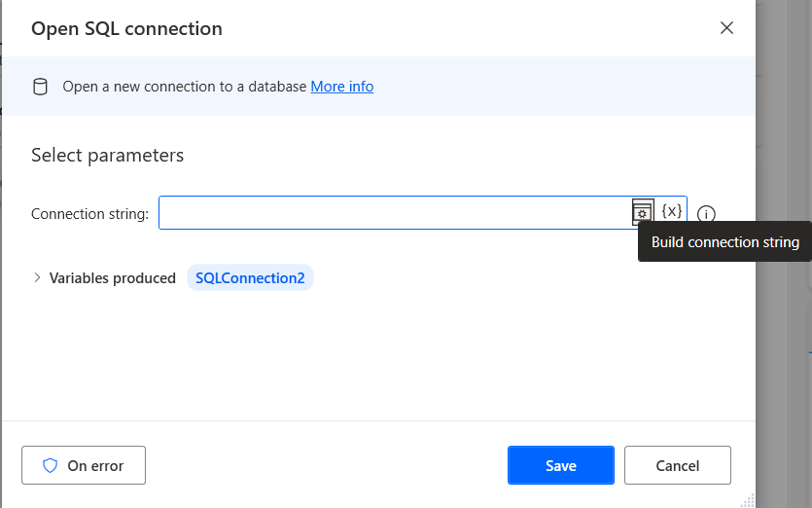
Task: Open the Build connection string tool
Action: (643, 212)
